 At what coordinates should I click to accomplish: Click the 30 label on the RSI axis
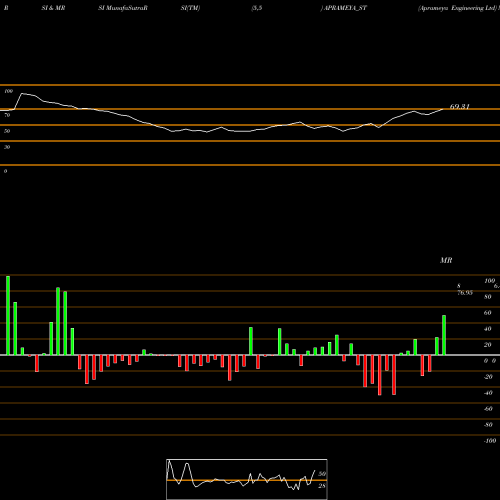(7, 147)
